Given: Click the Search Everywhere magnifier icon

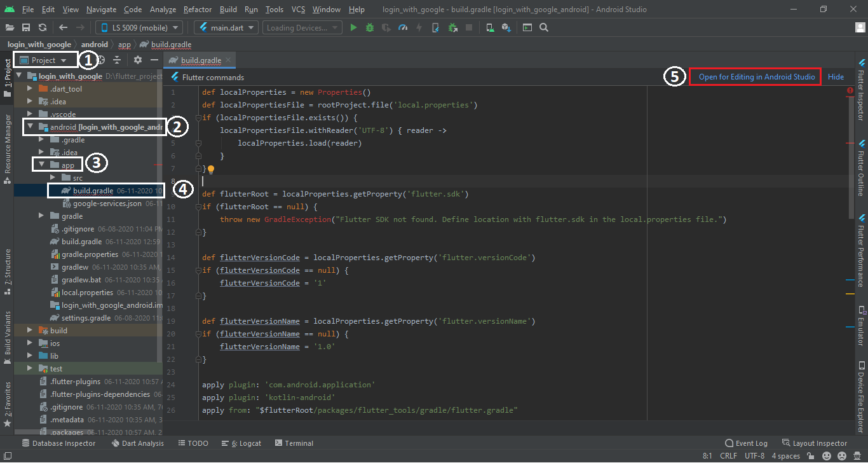Looking at the screenshot, I should click(544, 27).
